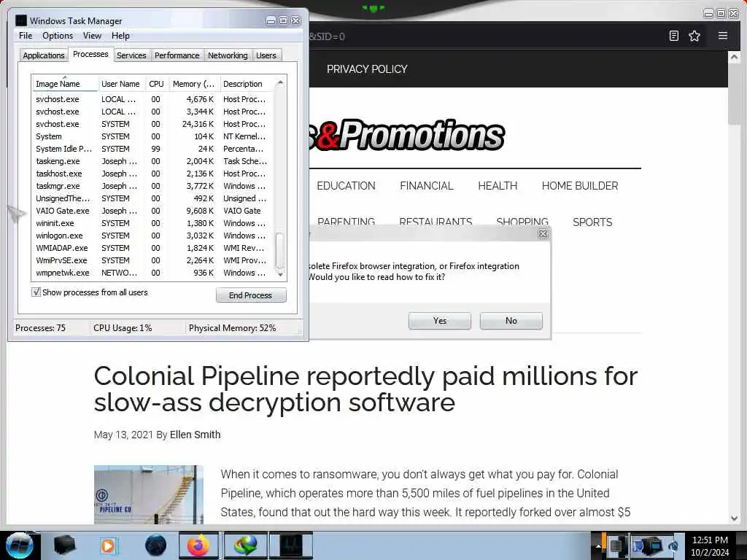
Task: Open the EDUCATION category
Action: click(346, 186)
